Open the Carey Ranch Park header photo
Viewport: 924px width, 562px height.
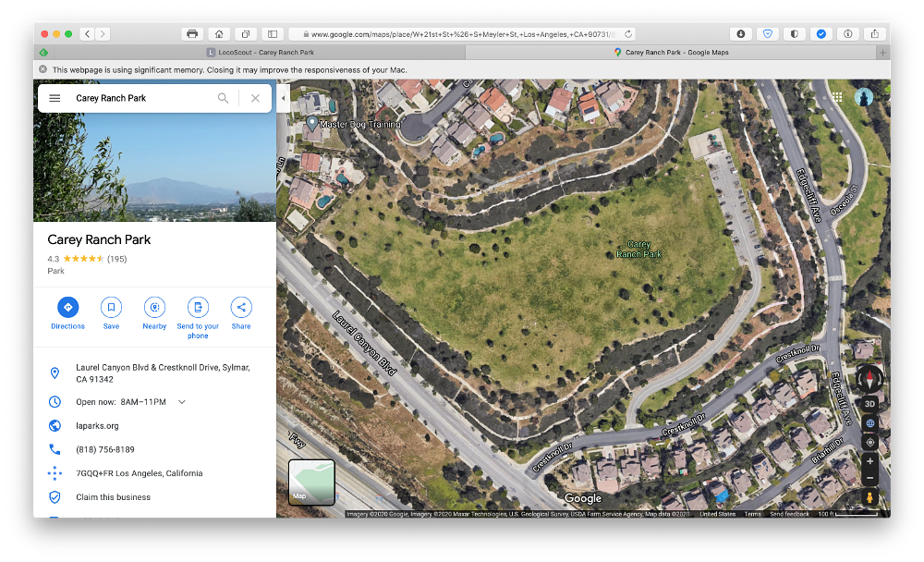155,167
